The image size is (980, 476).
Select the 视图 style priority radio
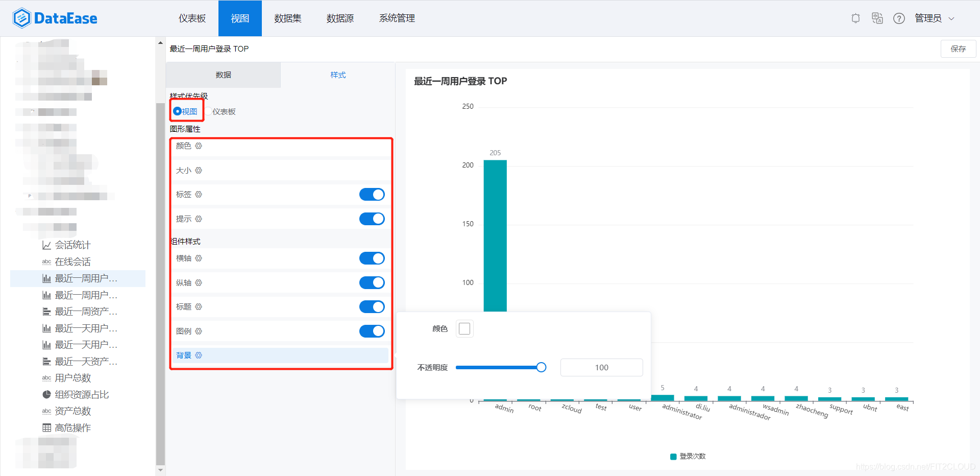[177, 111]
